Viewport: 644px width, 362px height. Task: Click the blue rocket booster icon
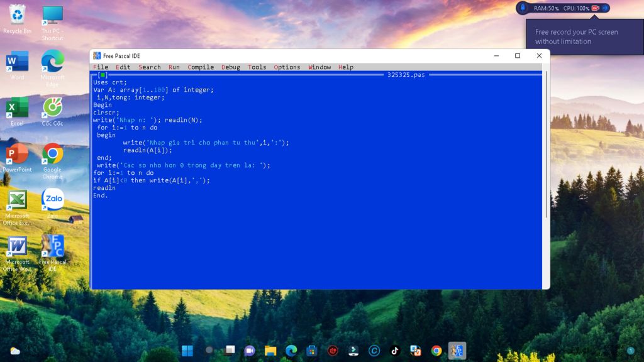click(523, 8)
